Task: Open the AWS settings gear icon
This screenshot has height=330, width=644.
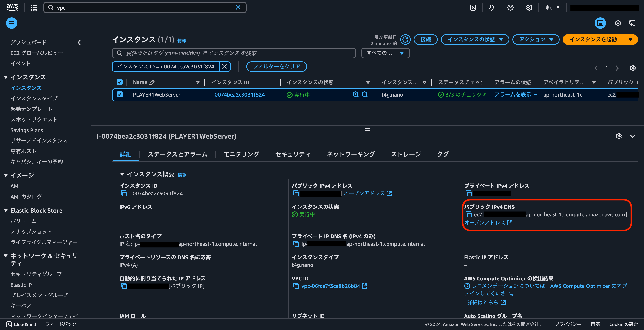Action: [529, 8]
